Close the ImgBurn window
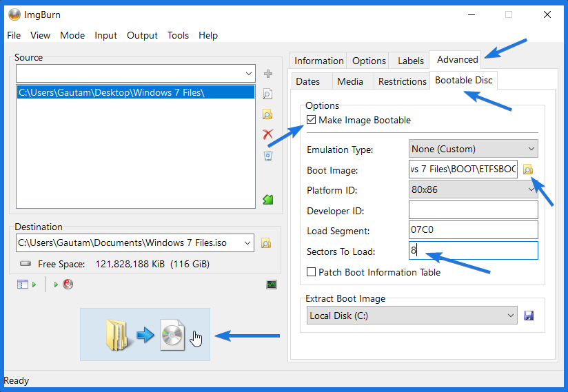Viewport: 568px width, 392px height. (547, 14)
